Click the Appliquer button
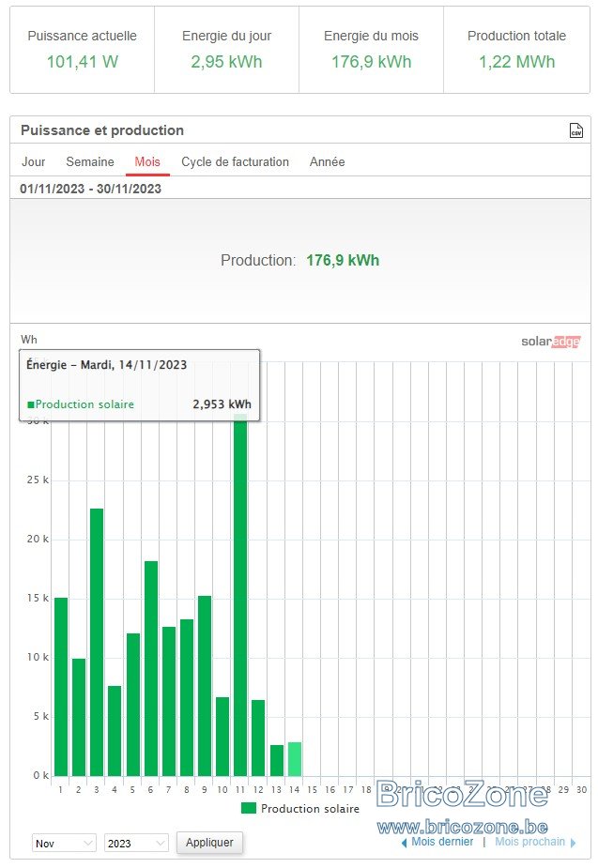Screen dimensions: 598x868 [209, 843]
